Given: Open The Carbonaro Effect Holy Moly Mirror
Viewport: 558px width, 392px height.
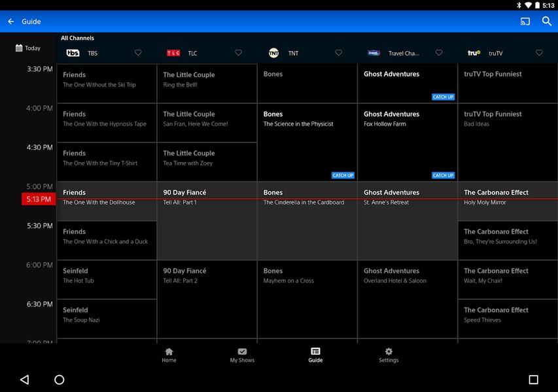Looking at the screenshot, I should [x=508, y=201].
